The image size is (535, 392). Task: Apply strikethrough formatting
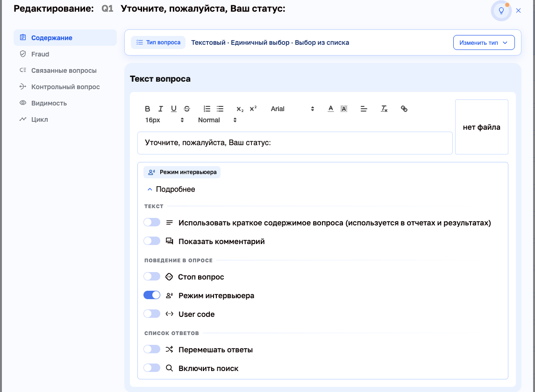click(x=187, y=109)
